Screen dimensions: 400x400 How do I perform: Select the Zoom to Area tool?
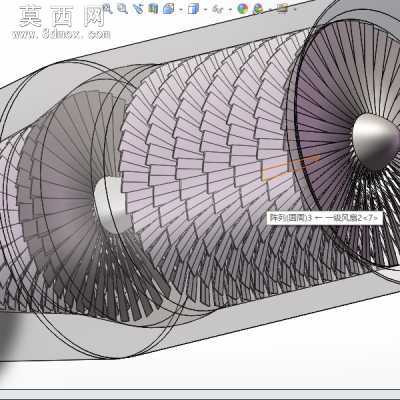(123, 8)
